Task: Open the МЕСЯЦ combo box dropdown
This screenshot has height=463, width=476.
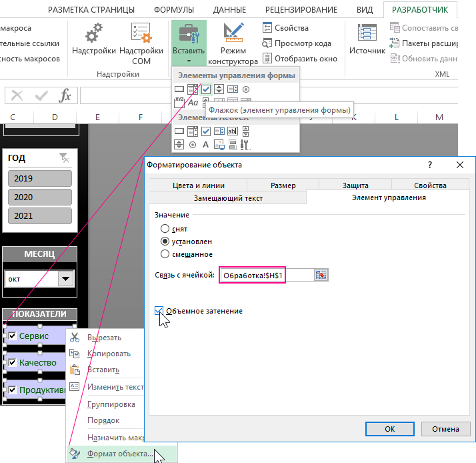Action: [65, 279]
